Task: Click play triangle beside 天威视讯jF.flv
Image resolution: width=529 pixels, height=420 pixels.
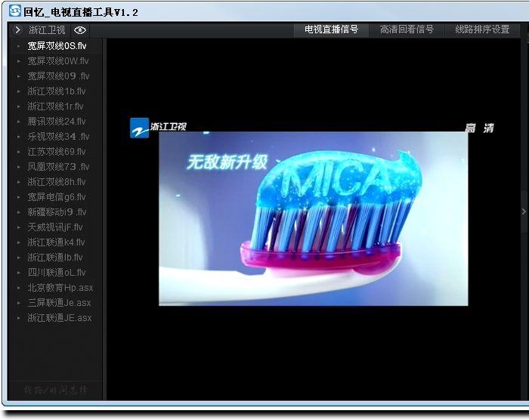Action: 19,227
